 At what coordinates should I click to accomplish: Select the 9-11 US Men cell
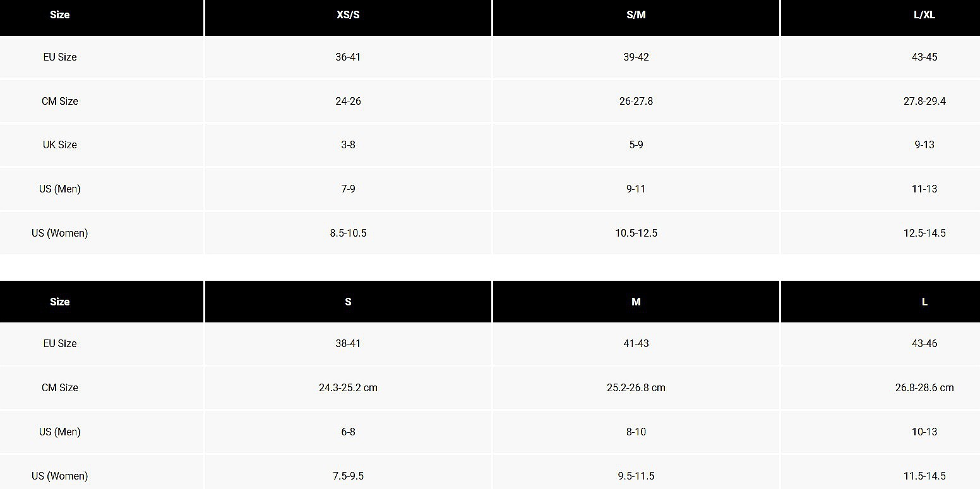[636, 189]
